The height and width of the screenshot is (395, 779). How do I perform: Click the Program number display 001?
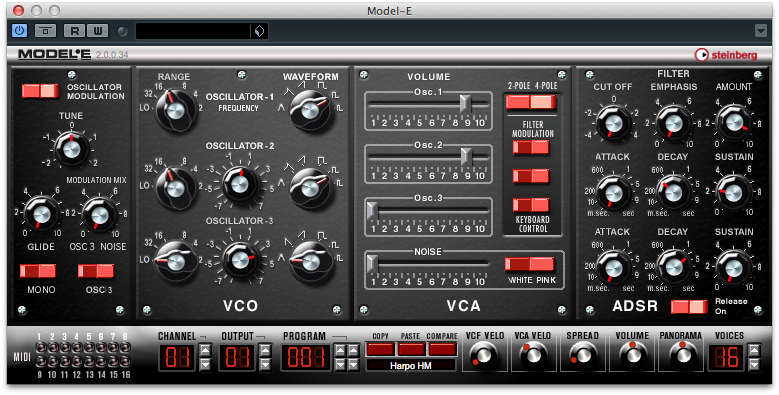306,358
